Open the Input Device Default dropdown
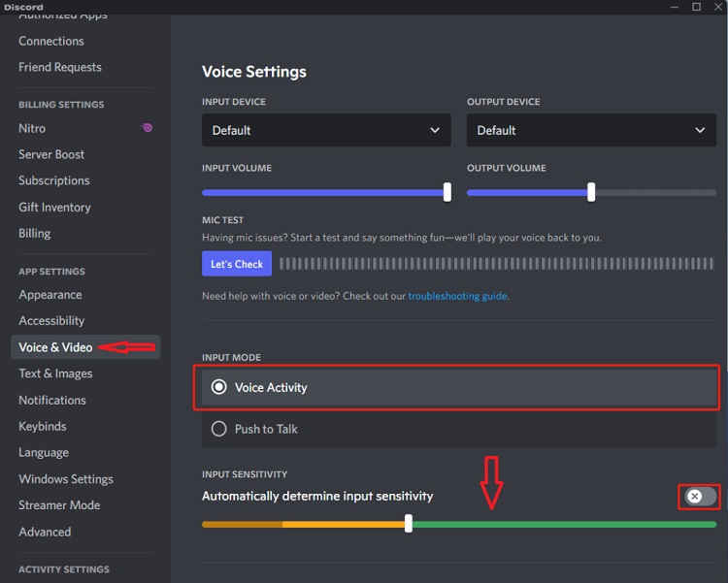 [x=326, y=130]
